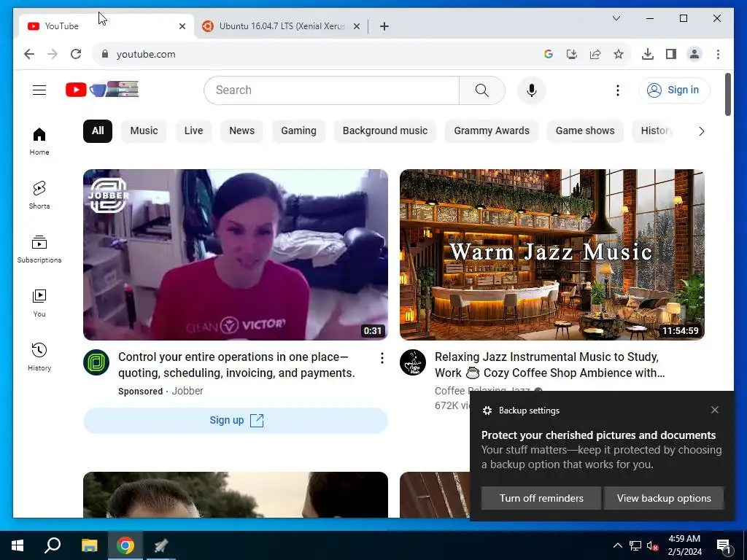Viewport: 747px width, 560px height.
Task: Click View backup options button
Action: [x=664, y=498]
